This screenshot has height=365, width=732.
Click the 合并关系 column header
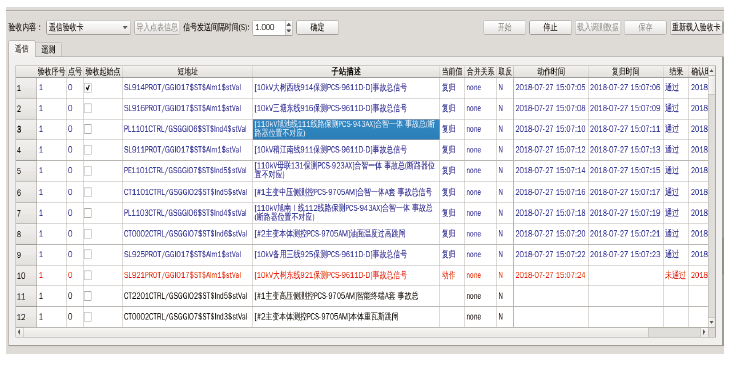[x=480, y=71]
